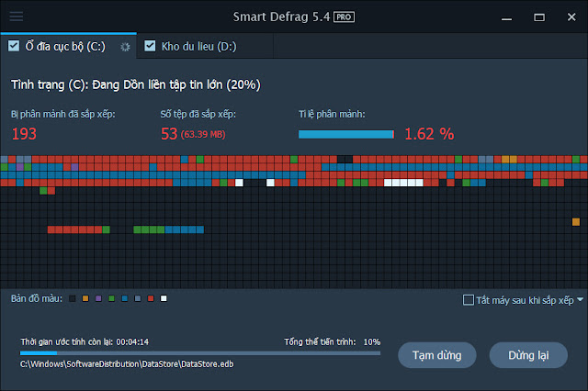
Task: Click the fragmentation rate bar
Action: coord(346,134)
